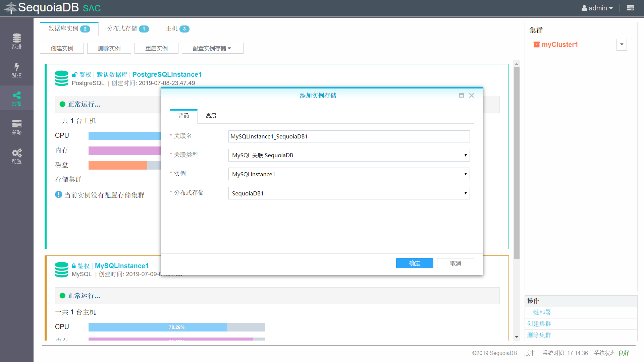Confirm with the 确定 button
The image size is (644, 362).
coord(415,263)
